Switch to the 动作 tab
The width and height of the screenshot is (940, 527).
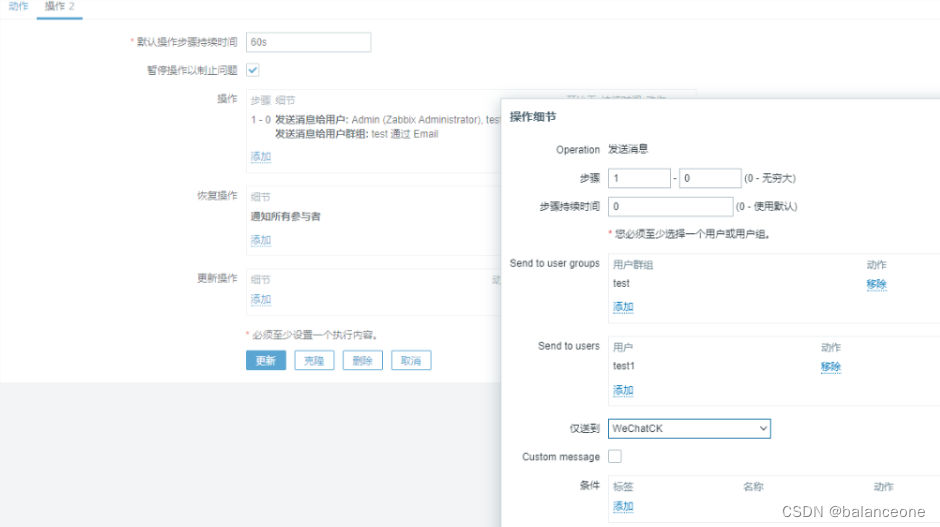pos(18,7)
